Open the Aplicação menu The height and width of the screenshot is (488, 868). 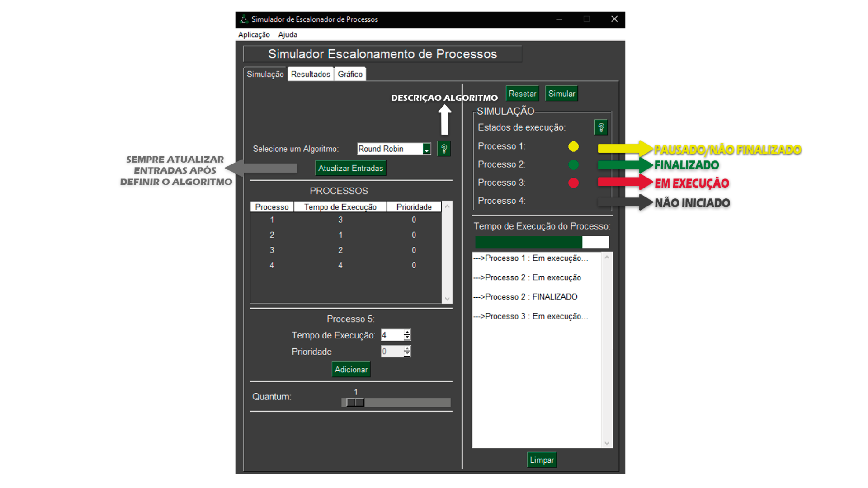[254, 34]
